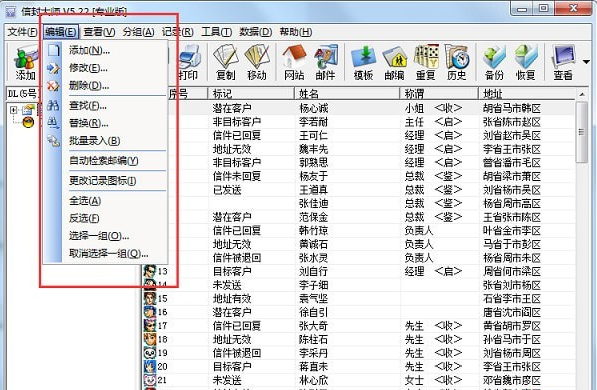Viewport: 597px width, 390px height.
Task: Open the 工具(T) menu
Action: (x=216, y=32)
